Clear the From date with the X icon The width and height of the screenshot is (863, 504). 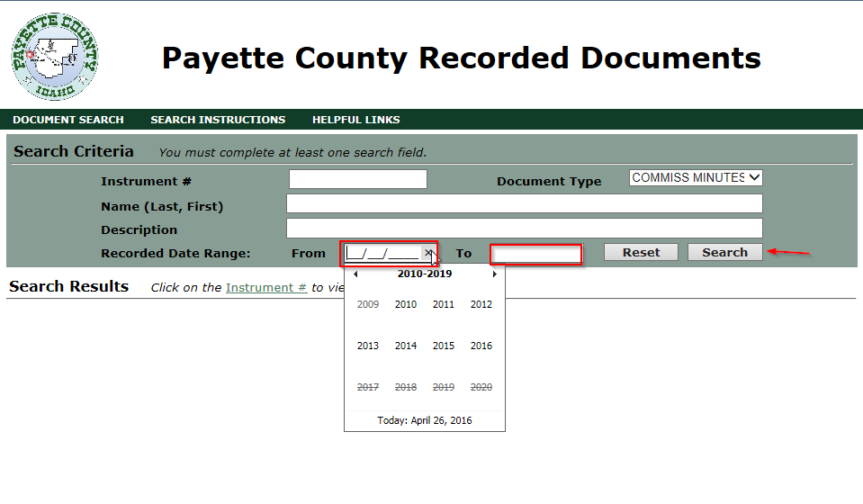[x=428, y=253]
